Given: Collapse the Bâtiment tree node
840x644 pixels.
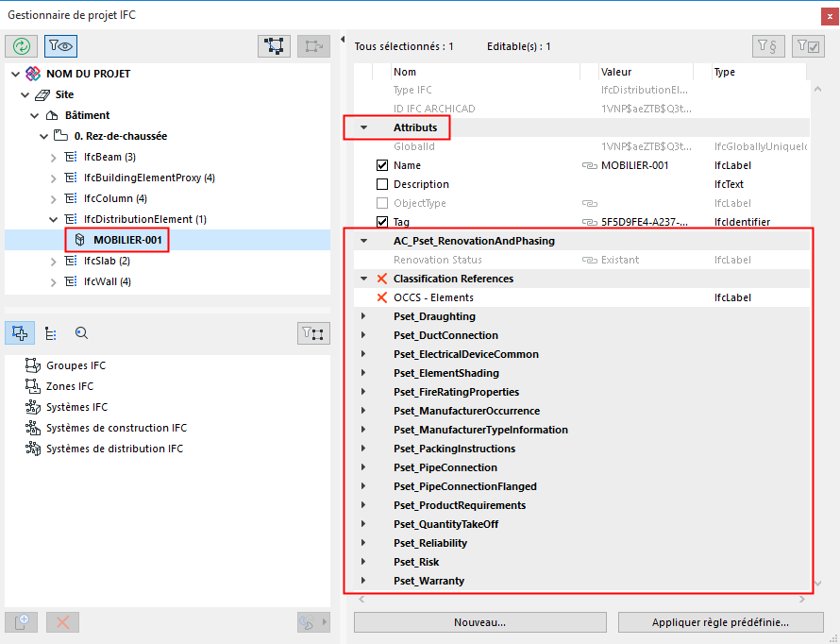Looking at the screenshot, I should (x=35, y=116).
